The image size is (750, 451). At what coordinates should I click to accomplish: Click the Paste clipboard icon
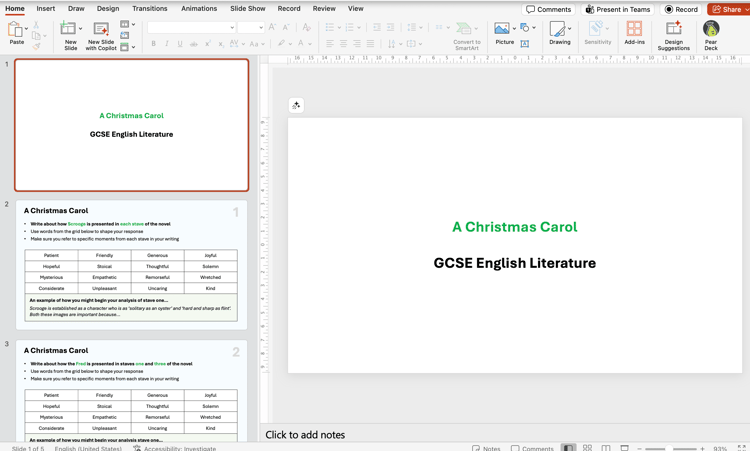[16, 30]
